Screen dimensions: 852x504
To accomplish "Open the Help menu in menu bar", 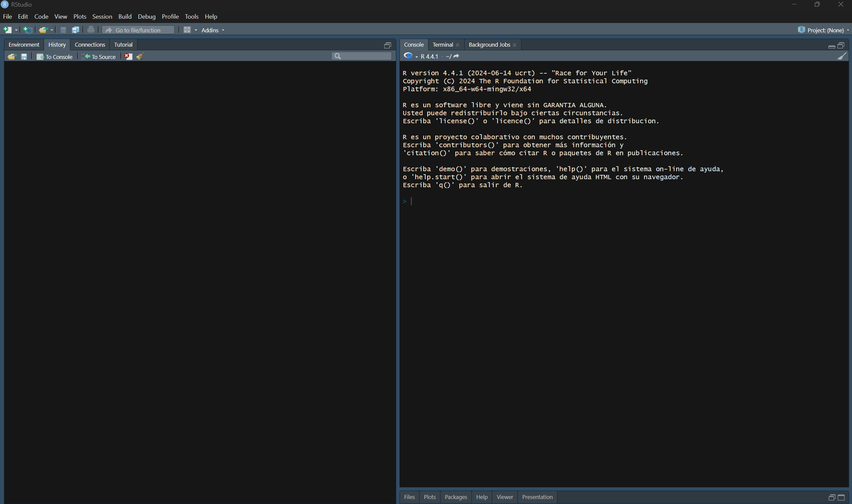I will tap(211, 16).
